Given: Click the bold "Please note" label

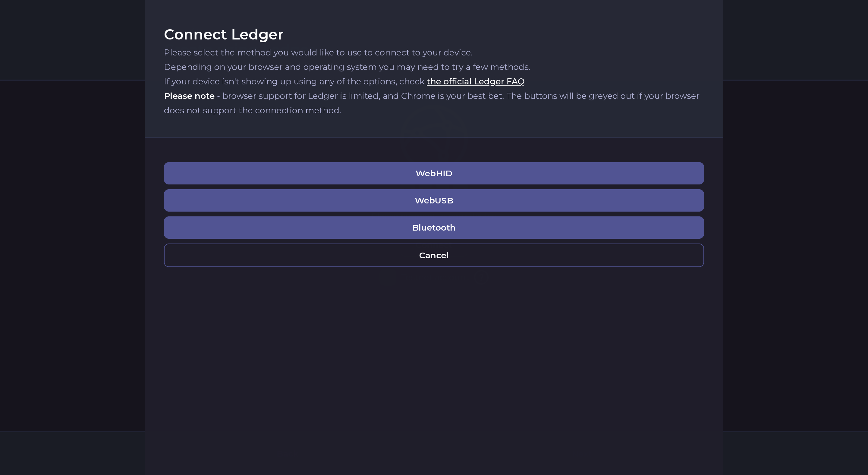Looking at the screenshot, I should [189, 96].
